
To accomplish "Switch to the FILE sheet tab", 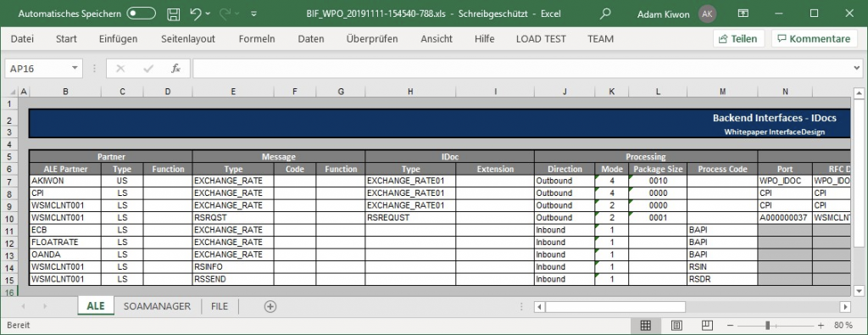I will [x=220, y=306].
